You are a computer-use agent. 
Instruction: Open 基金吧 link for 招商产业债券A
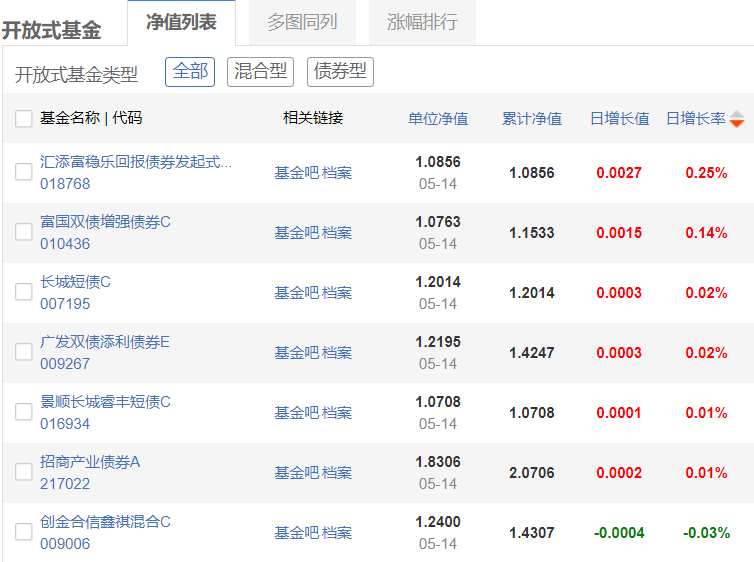297,473
